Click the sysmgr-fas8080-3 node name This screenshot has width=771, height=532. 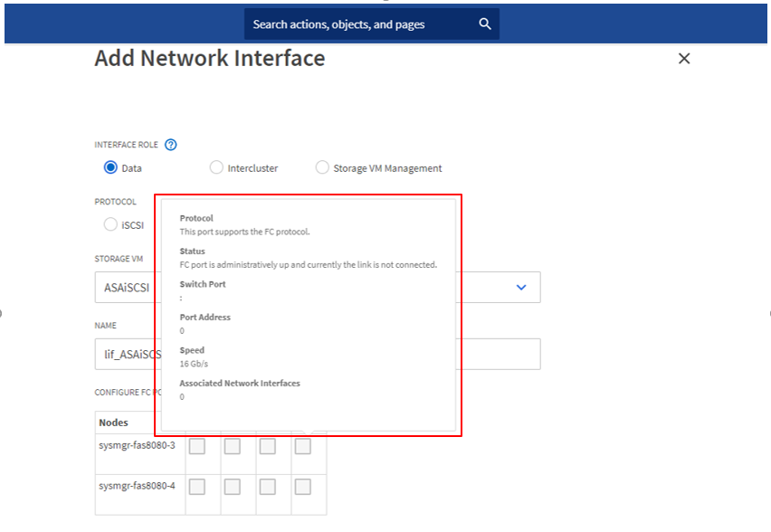coord(137,445)
